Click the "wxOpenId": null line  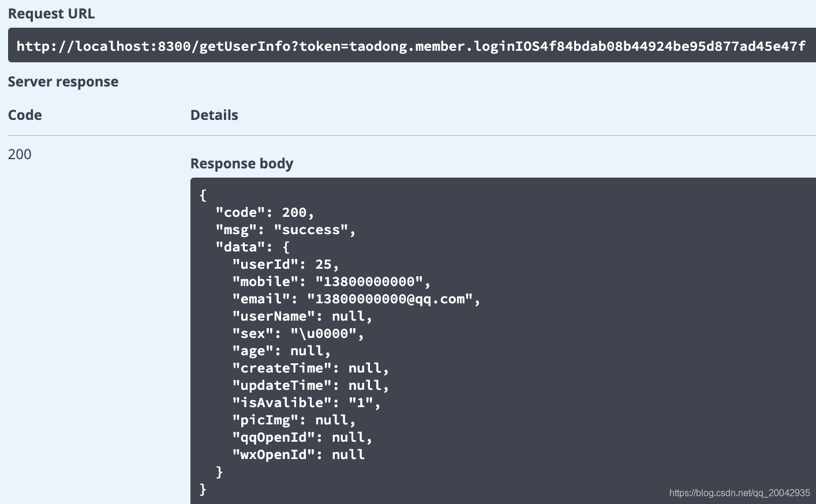click(x=298, y=454)
